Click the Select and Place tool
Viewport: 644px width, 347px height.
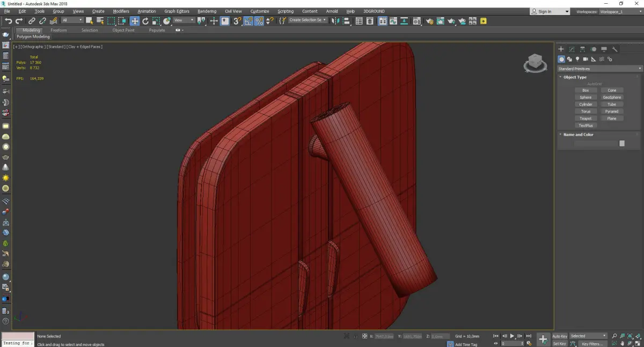click(x=167, y=21)
